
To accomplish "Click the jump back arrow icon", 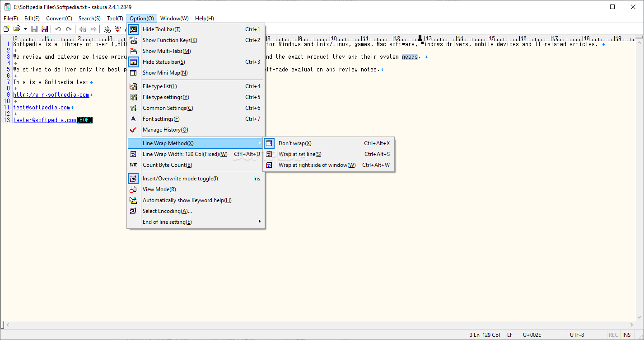I will coord(82,29).
